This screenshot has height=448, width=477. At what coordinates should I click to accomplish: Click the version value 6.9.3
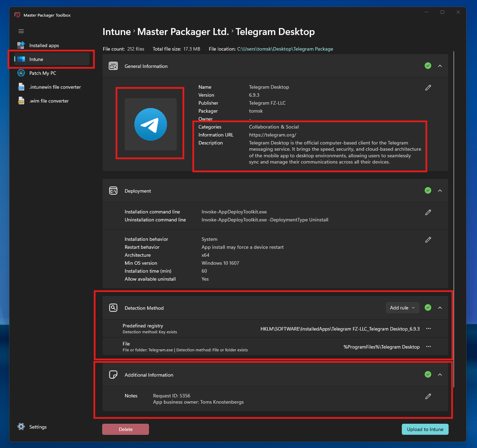click(254, 95)
